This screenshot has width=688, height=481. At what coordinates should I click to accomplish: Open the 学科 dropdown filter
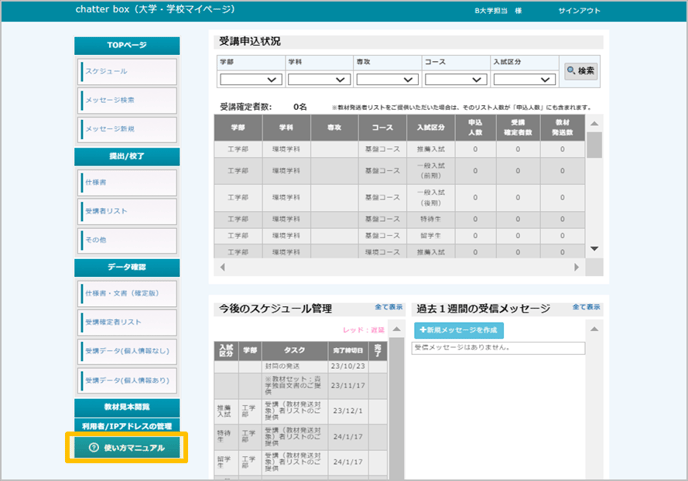click(x=319, y=79)
